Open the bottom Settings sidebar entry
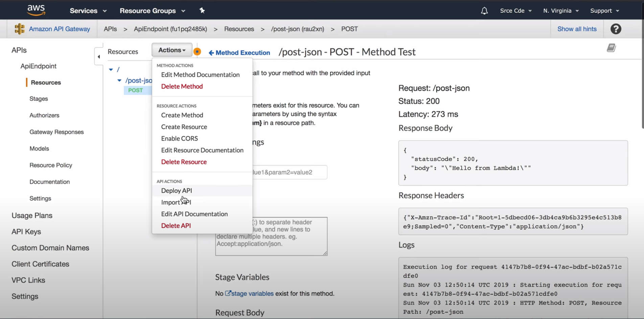The width and height of the screenshot is (644, 319). [25, 297]
